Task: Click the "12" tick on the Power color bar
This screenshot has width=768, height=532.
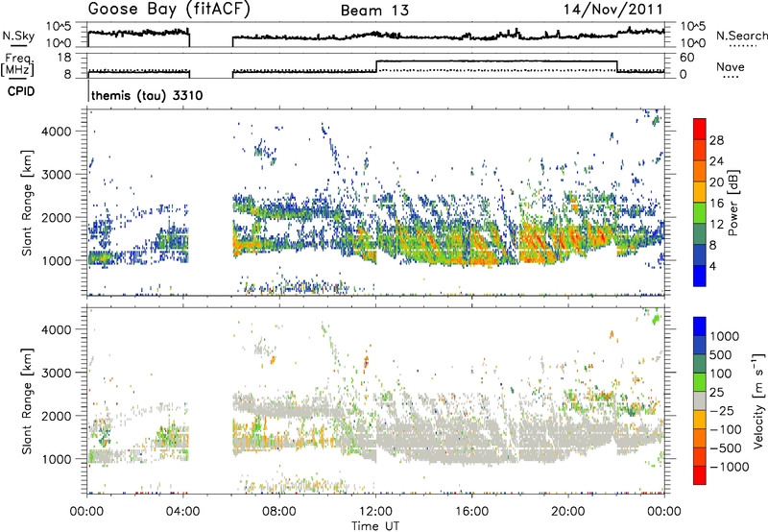Action: 716,225
